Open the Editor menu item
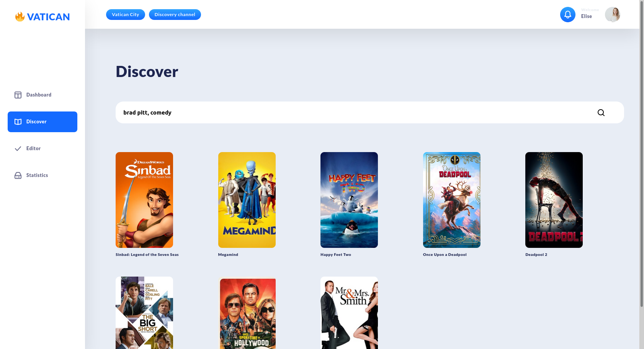The width and height of the screenshot is (644, 349). click(x=42, y=149)
